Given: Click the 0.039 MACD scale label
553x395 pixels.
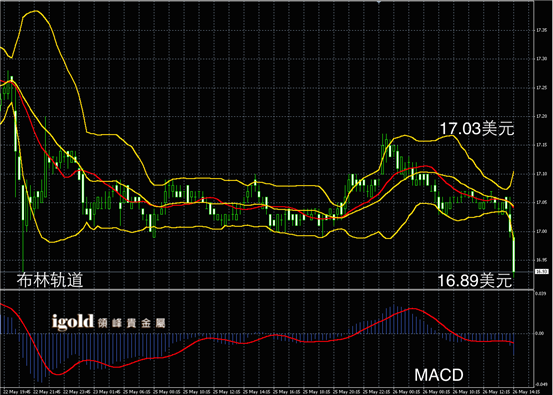Looking at the screenshot, I should click(541, 293).
